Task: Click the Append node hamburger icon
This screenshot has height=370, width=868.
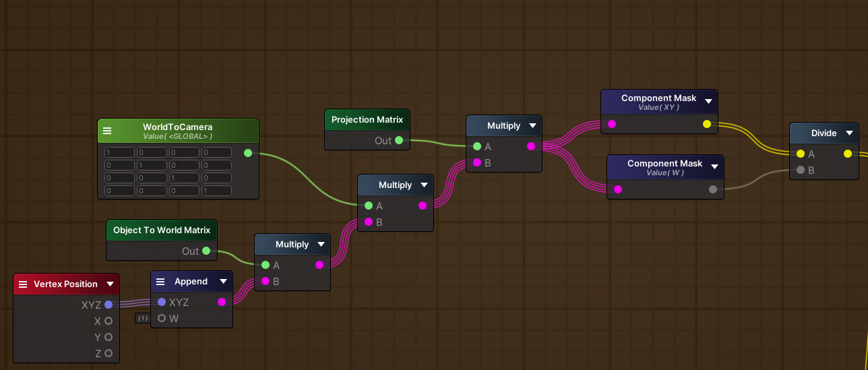Action: point(160,282)
